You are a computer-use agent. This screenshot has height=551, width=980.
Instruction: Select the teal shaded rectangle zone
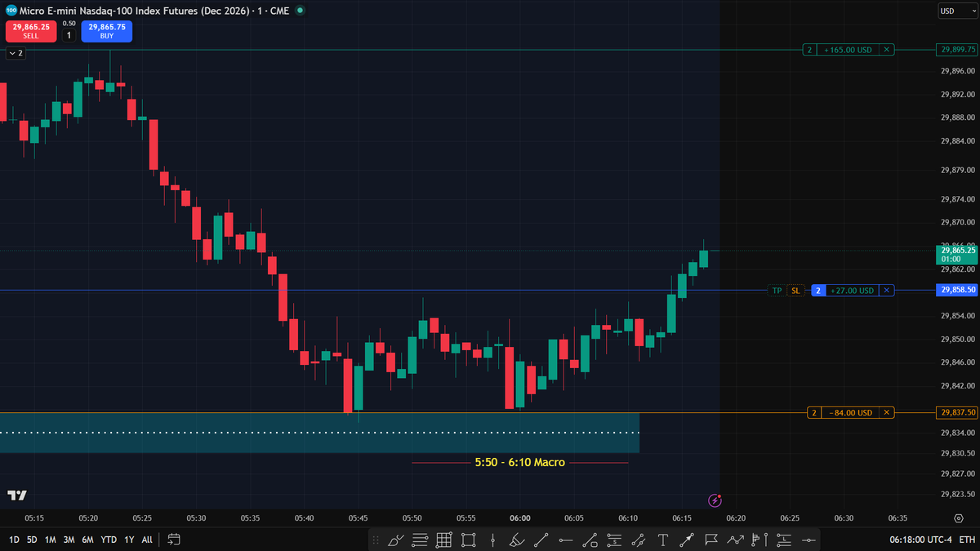coord(319,433)
